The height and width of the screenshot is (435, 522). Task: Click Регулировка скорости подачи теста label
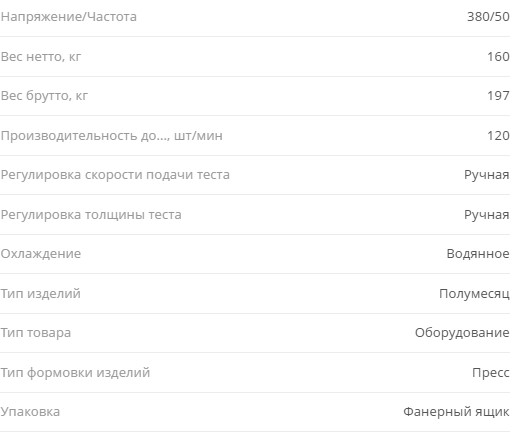coord(115,175)
